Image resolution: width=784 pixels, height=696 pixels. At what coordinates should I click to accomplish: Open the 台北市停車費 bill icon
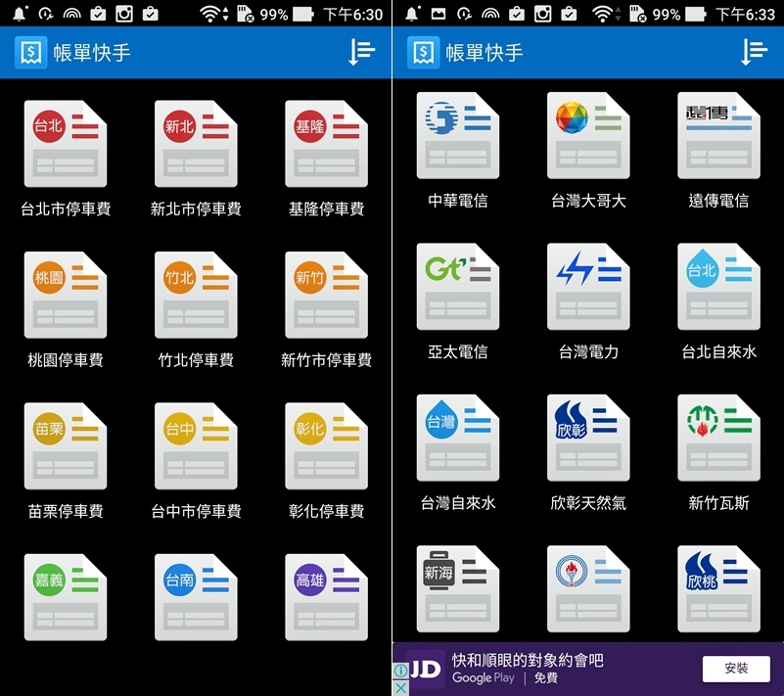66,144
